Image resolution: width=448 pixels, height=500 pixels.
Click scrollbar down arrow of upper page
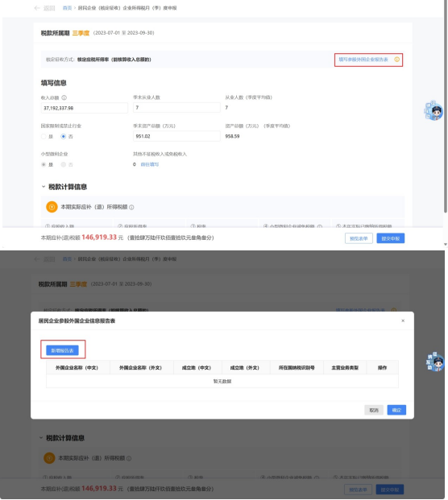[446, 244]
